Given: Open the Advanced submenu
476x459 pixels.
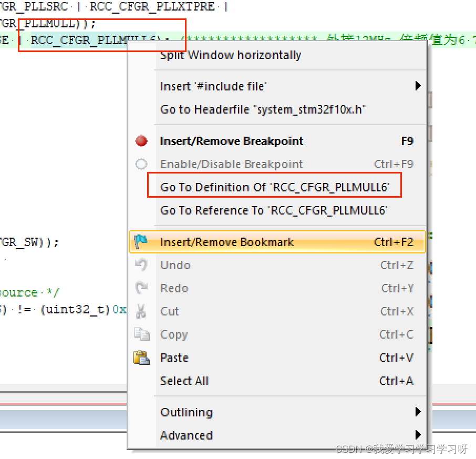Looking at the screenshot, I should pyautogui.click(x=277, y=435).
